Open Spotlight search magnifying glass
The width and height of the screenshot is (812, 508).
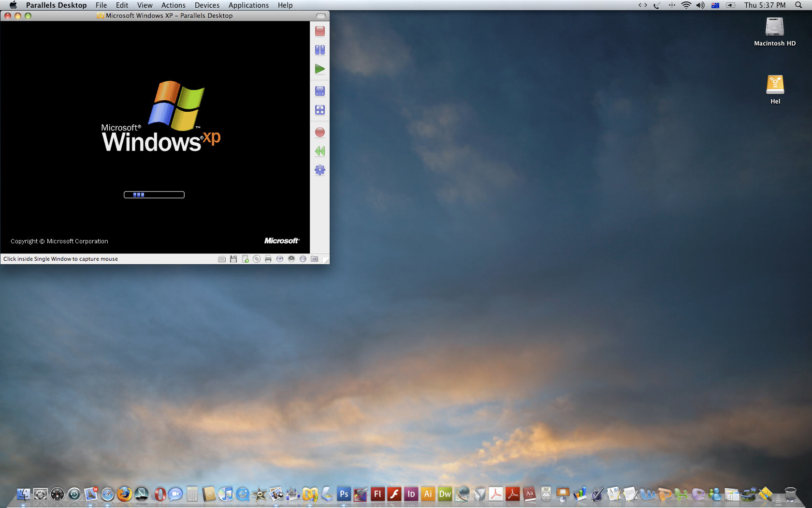tap(798, 5)
